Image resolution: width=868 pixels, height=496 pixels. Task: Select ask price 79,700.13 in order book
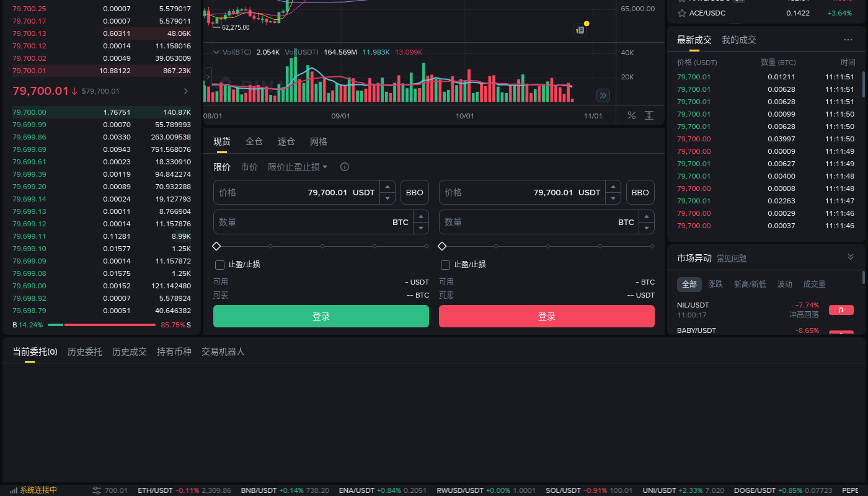[102, 33]
